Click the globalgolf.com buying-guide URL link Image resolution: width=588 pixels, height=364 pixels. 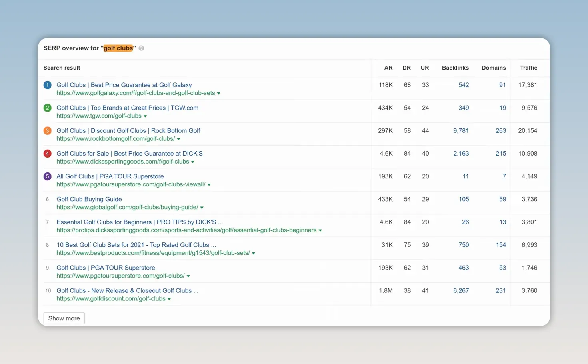[127, 207]
